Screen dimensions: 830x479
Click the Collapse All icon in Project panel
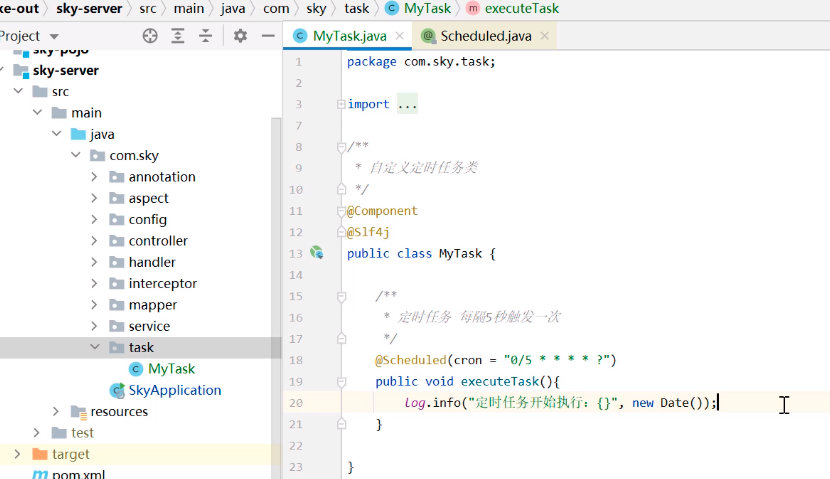[x=205, y=36]
